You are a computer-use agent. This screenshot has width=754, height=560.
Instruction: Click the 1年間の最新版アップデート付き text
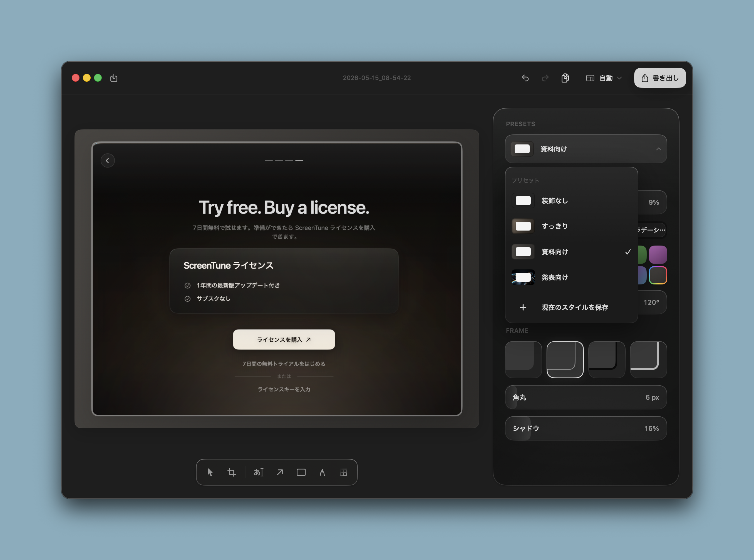[238, 286]
